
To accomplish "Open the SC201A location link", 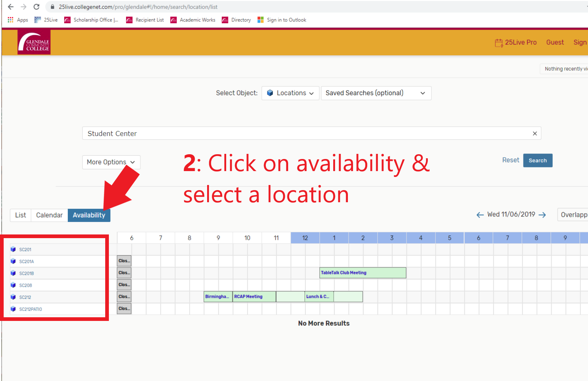I will (26, 262).
